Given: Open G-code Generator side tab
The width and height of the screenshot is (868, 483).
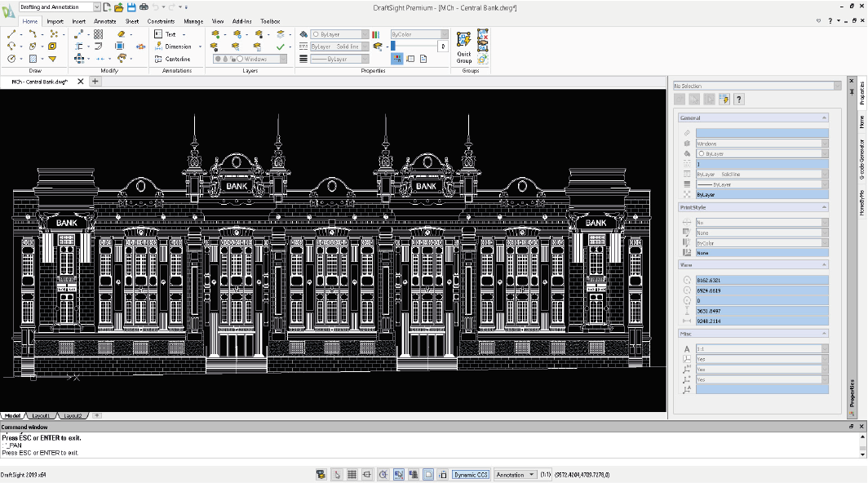Looking at the screenshot, I should click(862, 159).
